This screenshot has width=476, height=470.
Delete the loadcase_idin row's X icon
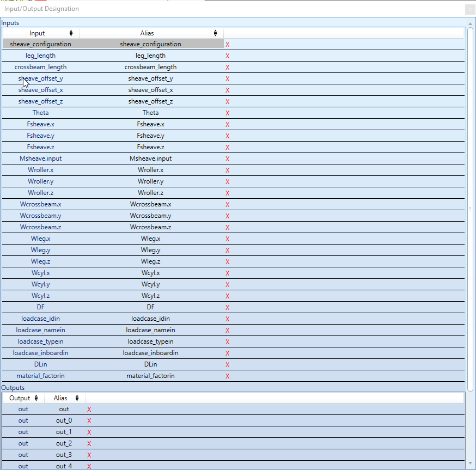[x=227, y=319]
